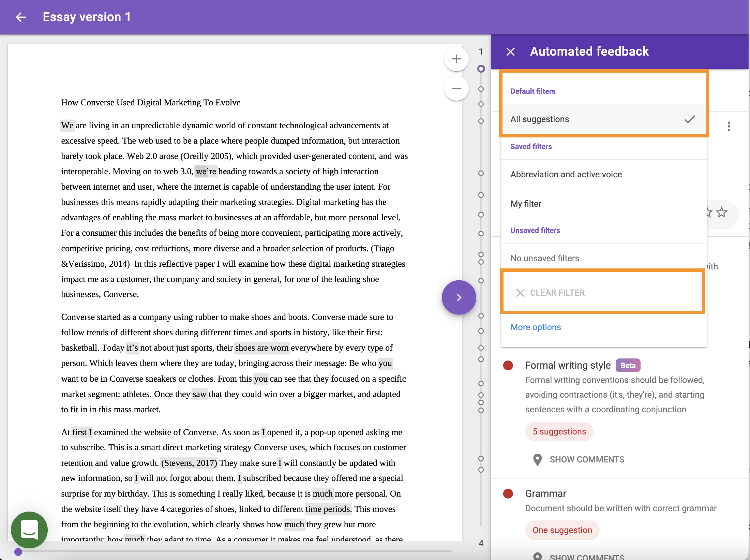This screenshot has width=750, height=560.
Task: Click the highlighted citation "(Stevens, 2017)"
Action: 189,463
